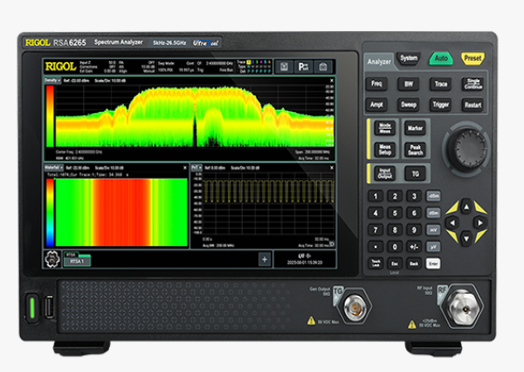Tap the RF label icon above the RF input connector
524x372 pixels.
coord(442,290)
